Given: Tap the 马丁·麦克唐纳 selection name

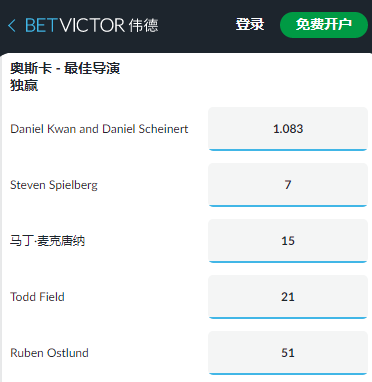Looking at the screenshot, I should (x=48, y=241).
